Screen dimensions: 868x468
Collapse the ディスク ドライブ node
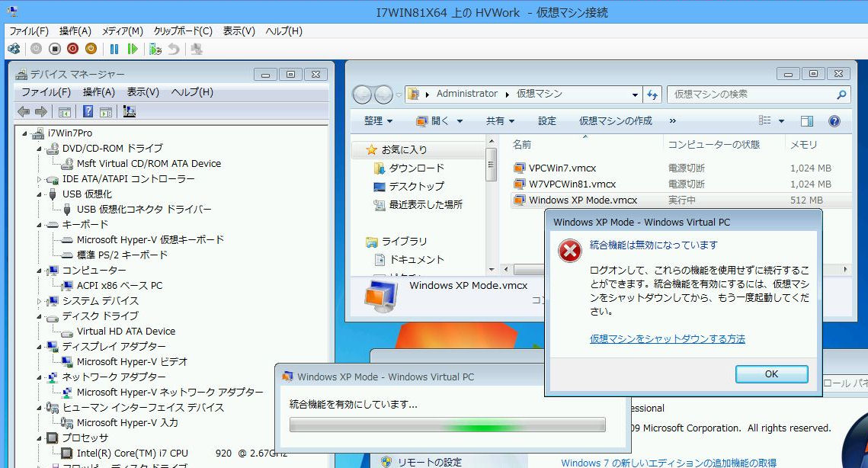(x=39, y=316)
